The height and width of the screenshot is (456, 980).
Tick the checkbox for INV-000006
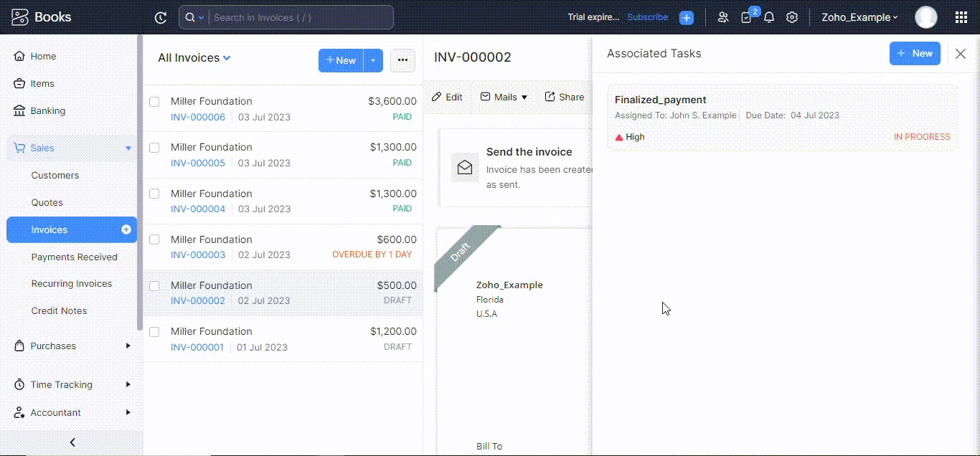point(154,102)
